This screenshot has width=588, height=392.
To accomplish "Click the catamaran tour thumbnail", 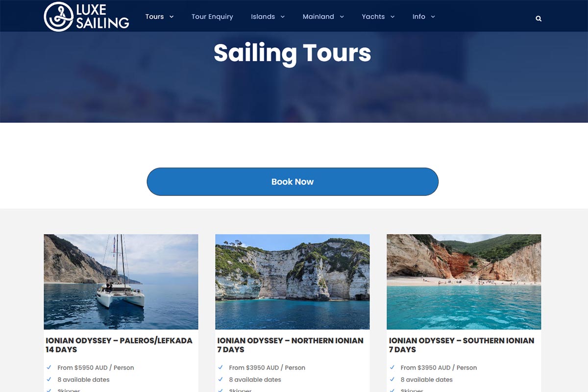I will point(121,282).
